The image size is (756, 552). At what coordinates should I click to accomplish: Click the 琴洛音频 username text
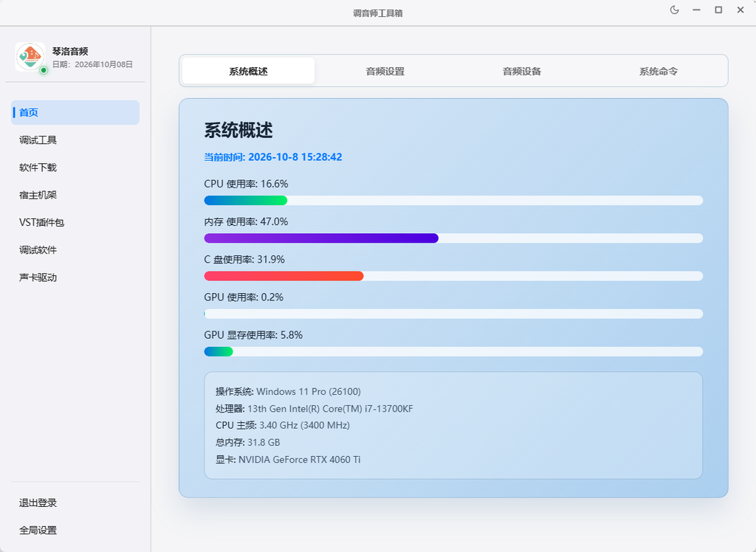pos(70,51)
